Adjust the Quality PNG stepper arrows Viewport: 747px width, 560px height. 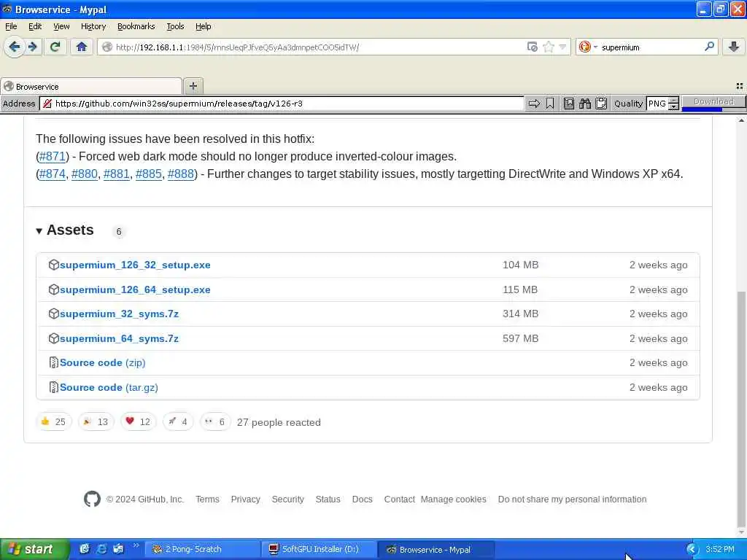(x=673, y=104)
